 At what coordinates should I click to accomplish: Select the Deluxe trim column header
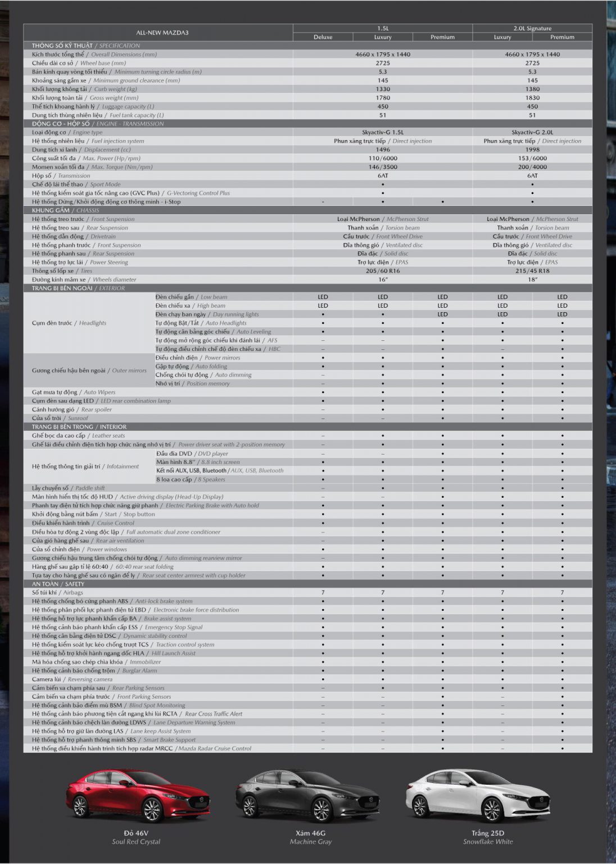[x=323, y=37]
